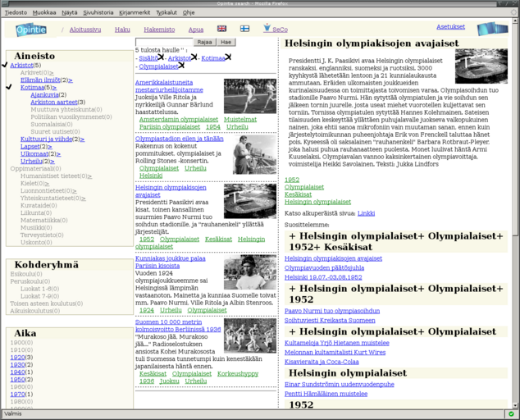Open the SeCo logo link

click(x=276, y=29)
